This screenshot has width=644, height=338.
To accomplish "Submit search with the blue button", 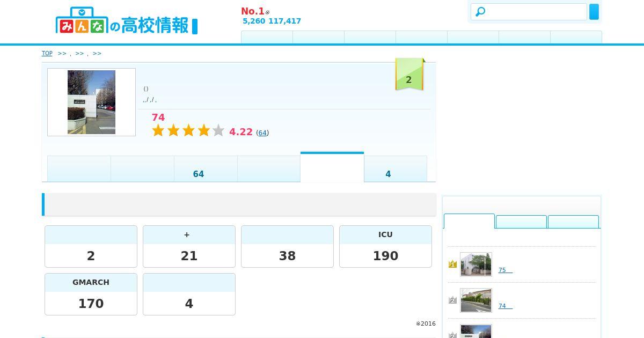I will pos(594,12).
